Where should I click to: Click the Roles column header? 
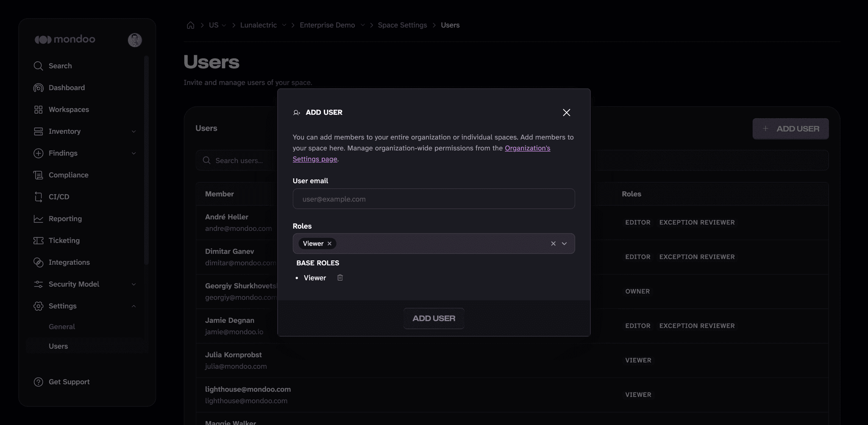coord(631,194)
